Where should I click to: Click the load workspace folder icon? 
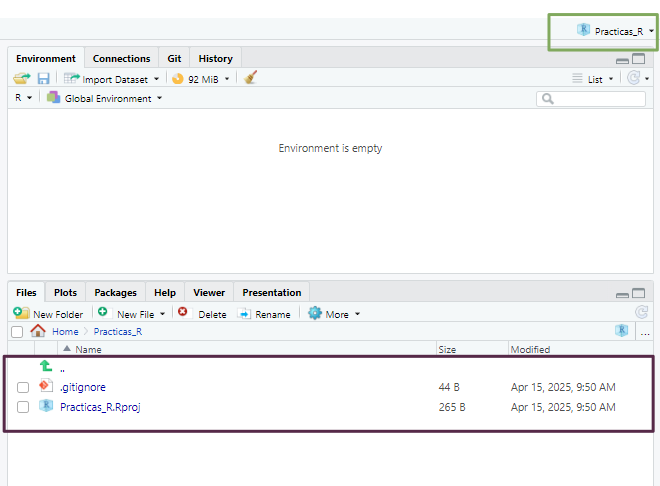pos(22,78)
